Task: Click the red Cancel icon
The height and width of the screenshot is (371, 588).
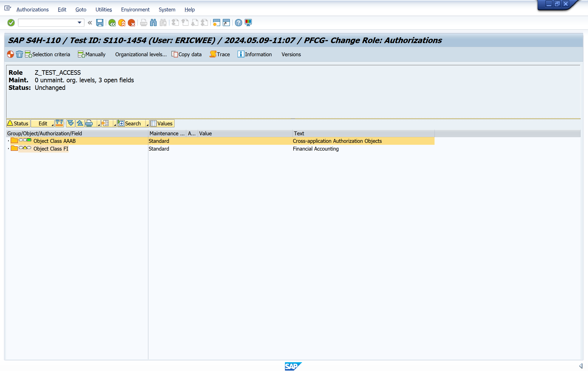Action: [131, 23]
